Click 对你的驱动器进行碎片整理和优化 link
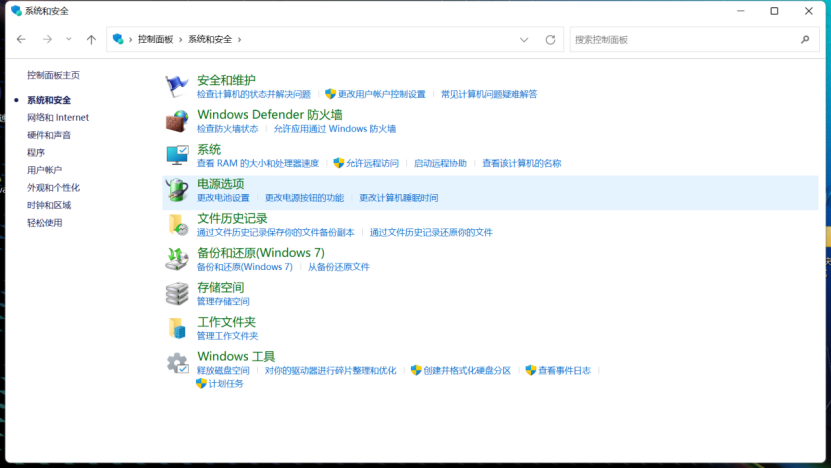Viewport: 831px width, 468px height. [330, 370]
